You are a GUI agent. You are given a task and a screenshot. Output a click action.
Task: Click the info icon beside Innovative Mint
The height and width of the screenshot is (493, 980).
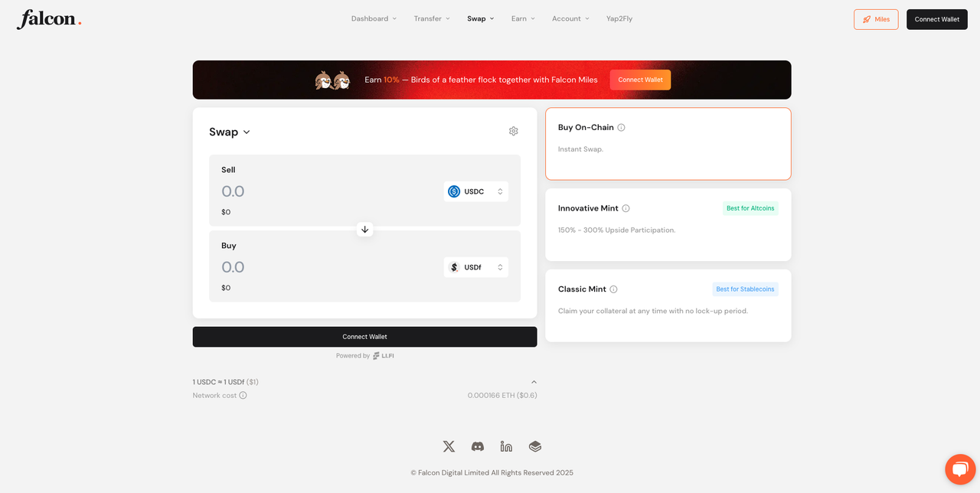tap(626, 208)
